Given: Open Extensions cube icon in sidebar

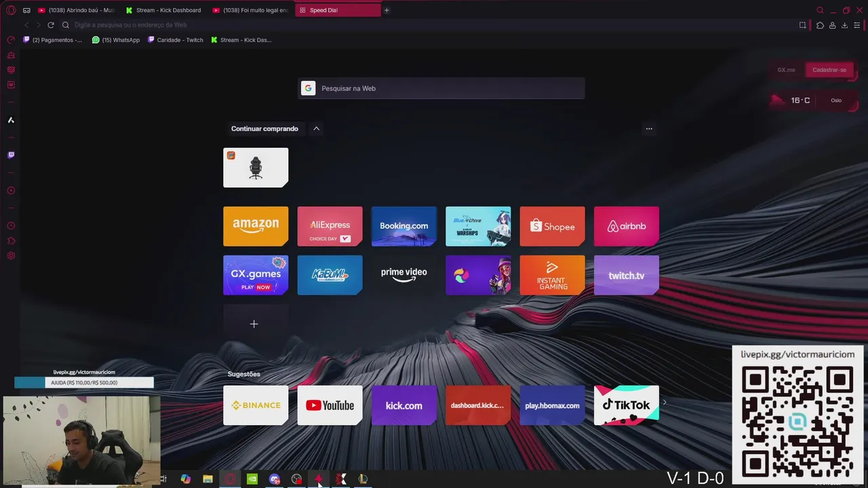Looking at the screenshot, I should (x=11, y=241).
